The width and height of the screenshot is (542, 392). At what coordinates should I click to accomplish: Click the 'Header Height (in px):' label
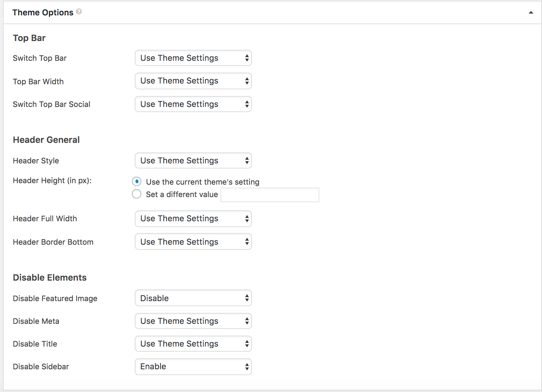[x=52, y=181]
